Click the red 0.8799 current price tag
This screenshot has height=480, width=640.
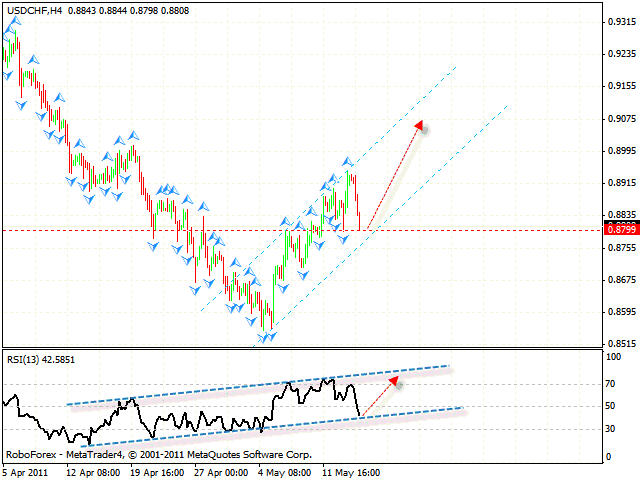click(620, 230)
